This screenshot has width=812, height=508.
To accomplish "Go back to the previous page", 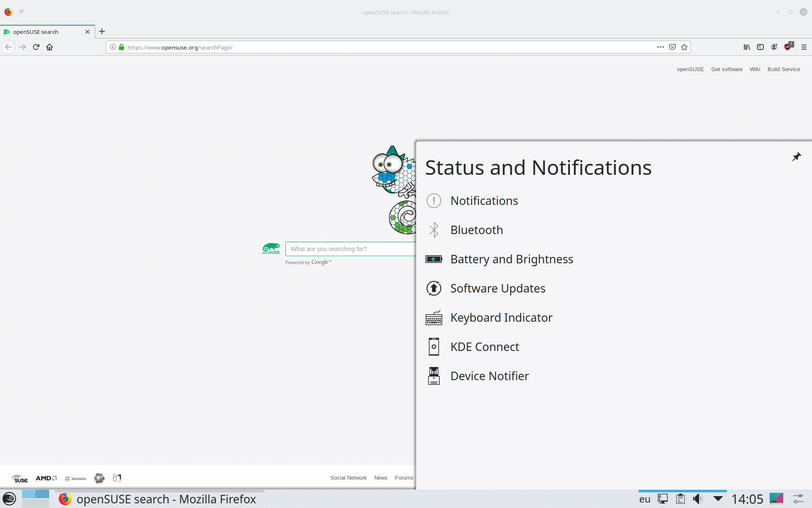I will (x=8, y=47).
